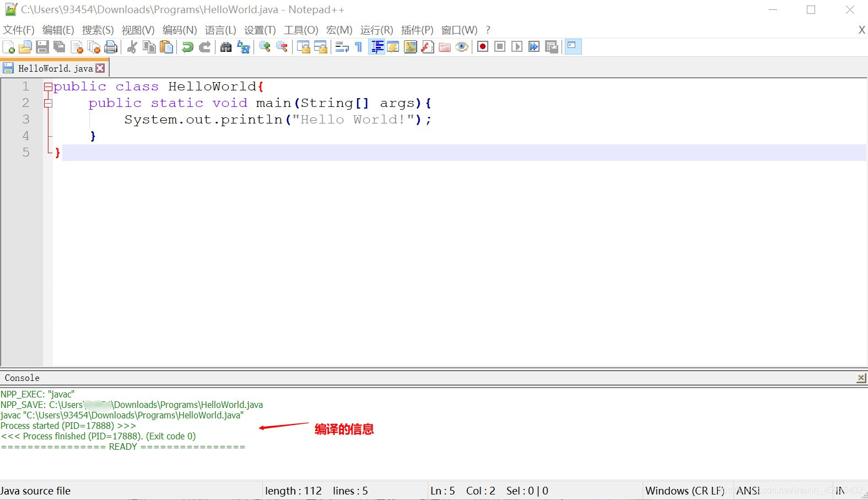The height and width of the screenshot is (500, 868).
Task: Open the 视图(V) menu
Action: tap(138, 30)
